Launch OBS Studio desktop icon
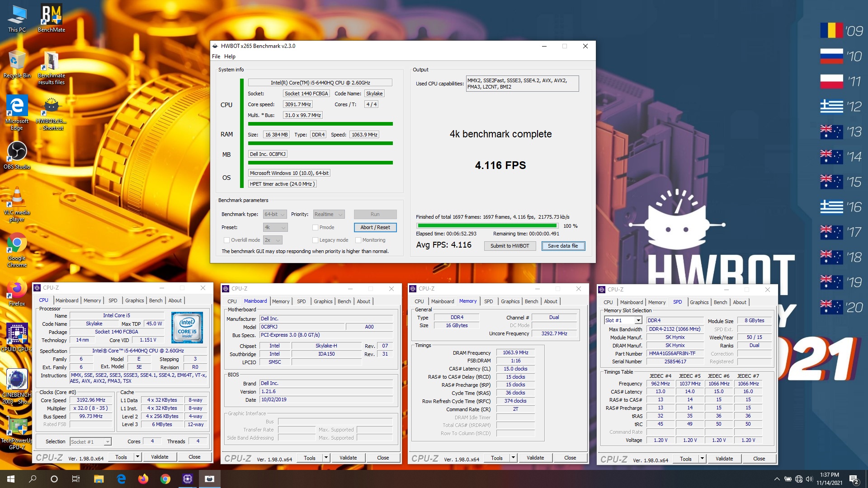 [17, 155]
